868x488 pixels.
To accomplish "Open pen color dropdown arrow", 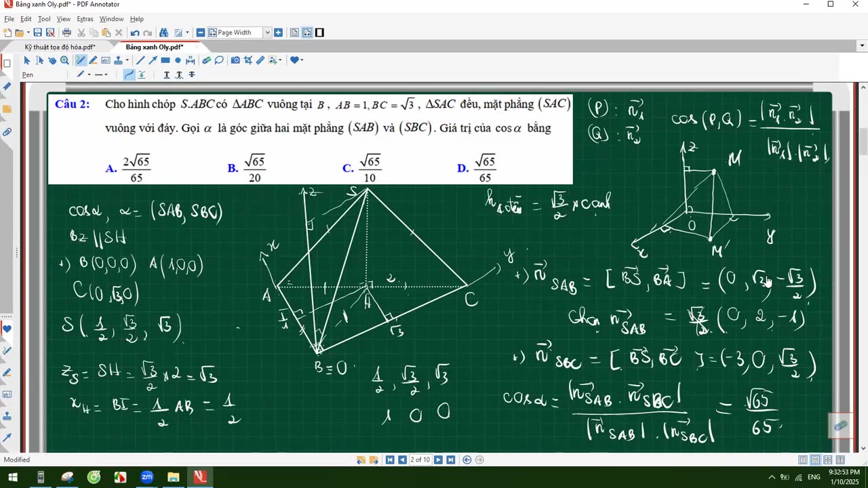I will click(x=89, y=75).
